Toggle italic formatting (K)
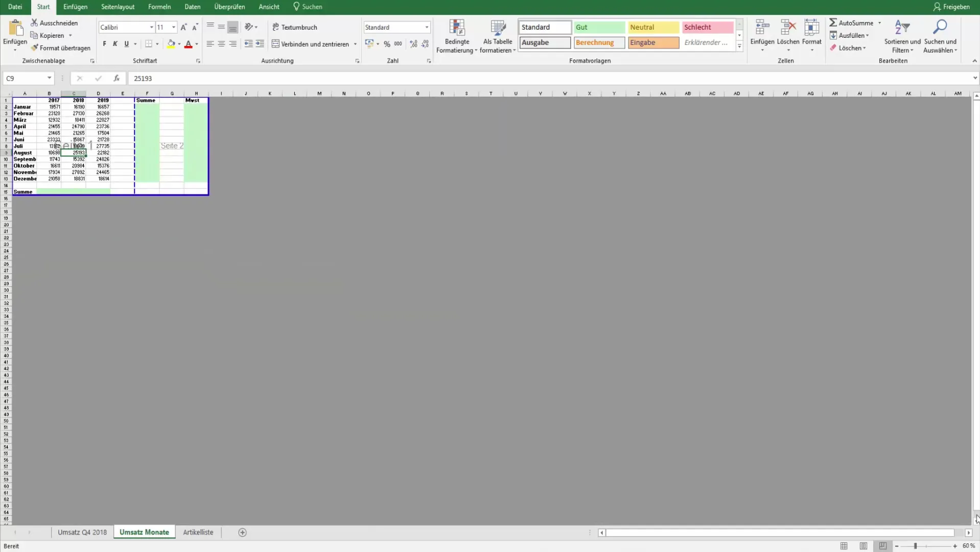Screen dimensions: 980x552 (115, 44)
